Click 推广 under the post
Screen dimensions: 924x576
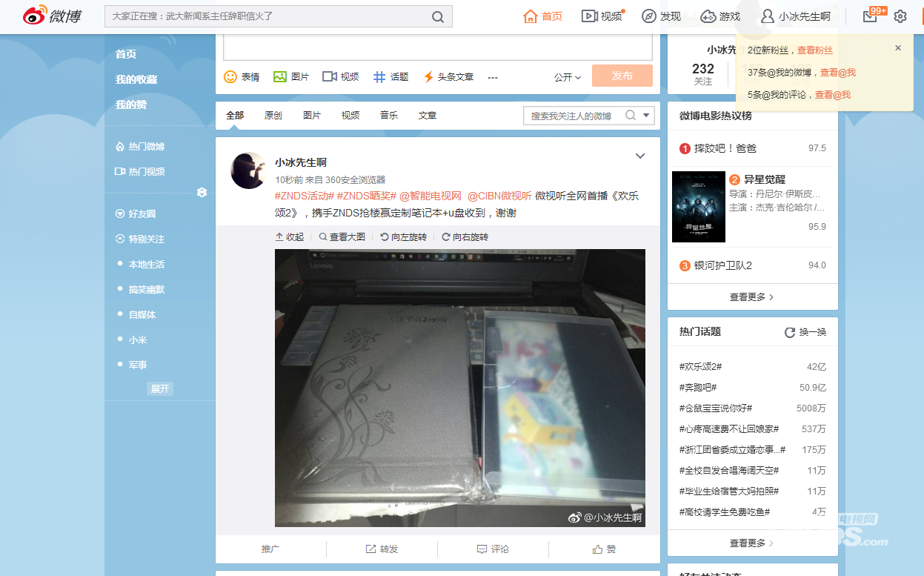pyautogui.click(x=270, y=549)
